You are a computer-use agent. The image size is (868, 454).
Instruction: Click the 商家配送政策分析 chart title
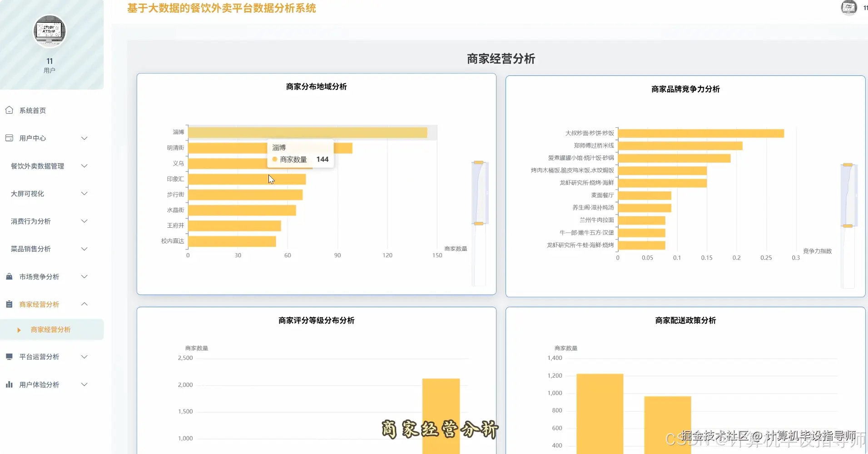(685, 320)
